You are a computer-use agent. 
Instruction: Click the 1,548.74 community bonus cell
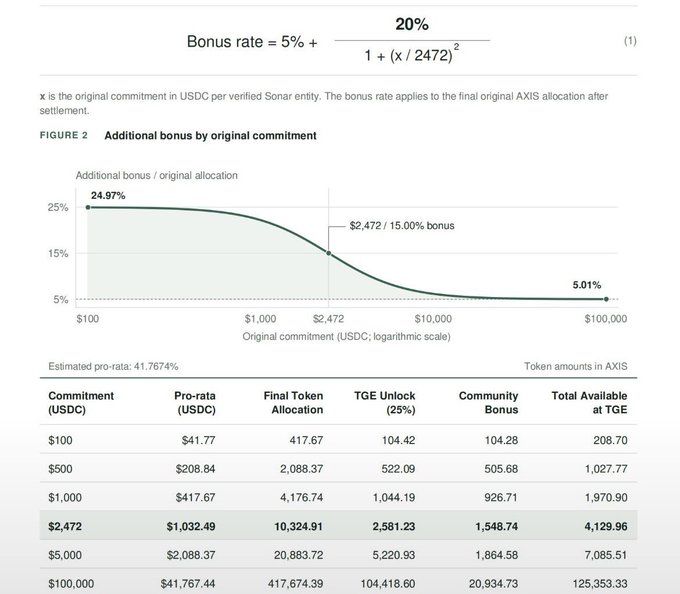(x=497, y=526)
